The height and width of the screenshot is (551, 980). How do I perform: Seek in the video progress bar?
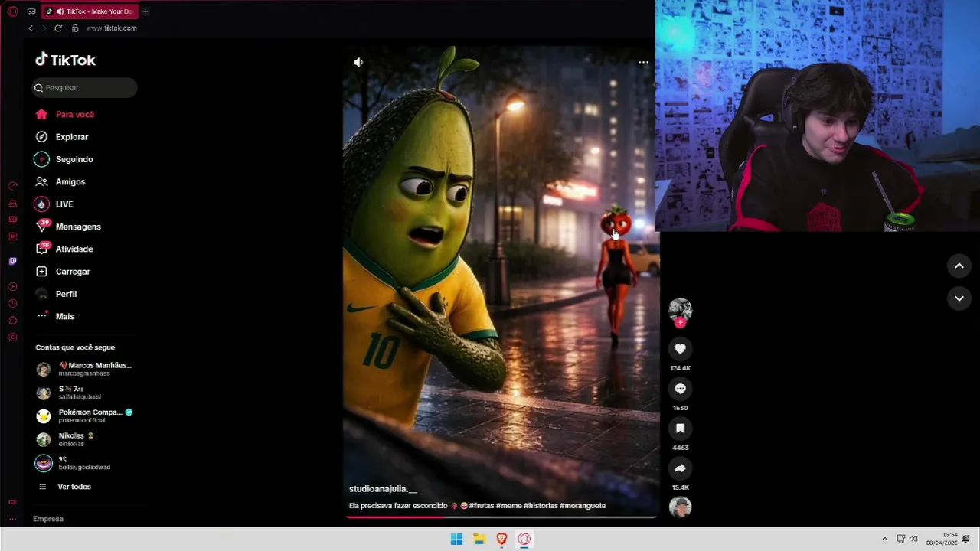pos(501,517)
